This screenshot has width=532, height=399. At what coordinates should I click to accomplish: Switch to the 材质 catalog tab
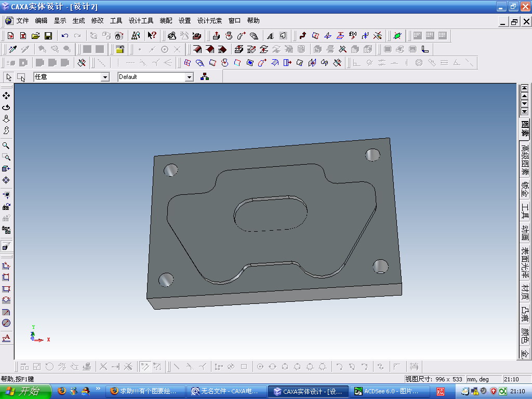(525, 292)
